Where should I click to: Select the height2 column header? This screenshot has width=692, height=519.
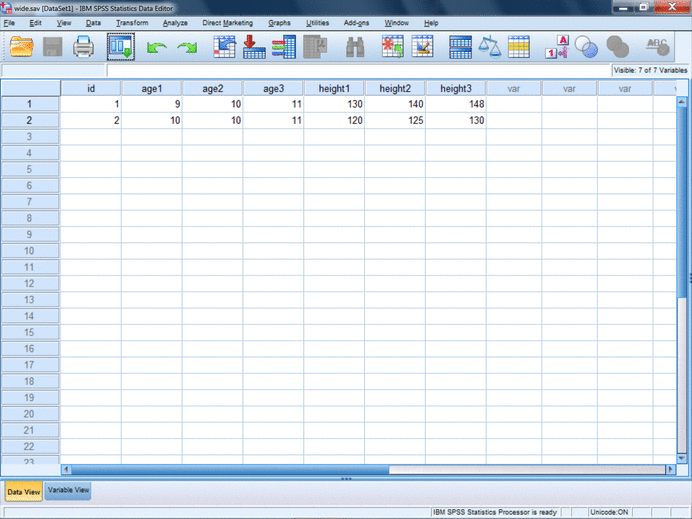click(395, 88)
